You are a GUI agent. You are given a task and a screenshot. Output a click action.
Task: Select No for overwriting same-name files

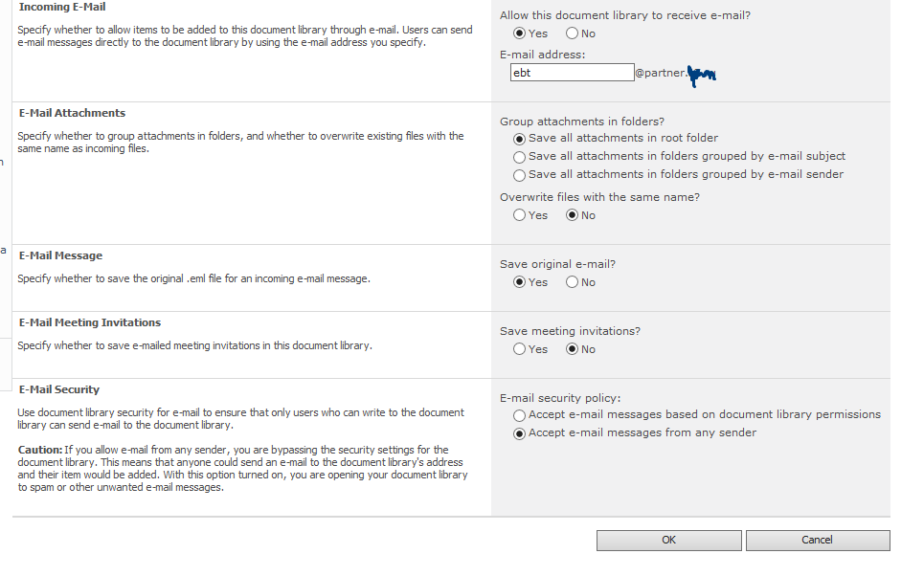573,215
